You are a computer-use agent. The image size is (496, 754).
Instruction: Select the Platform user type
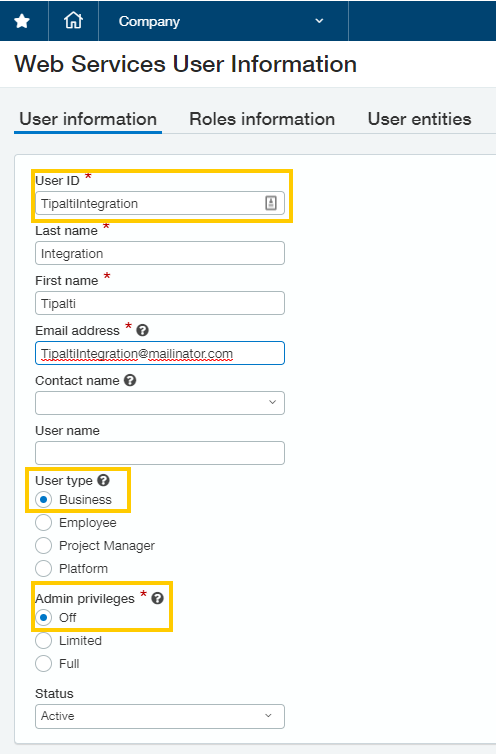coord(43,569)
